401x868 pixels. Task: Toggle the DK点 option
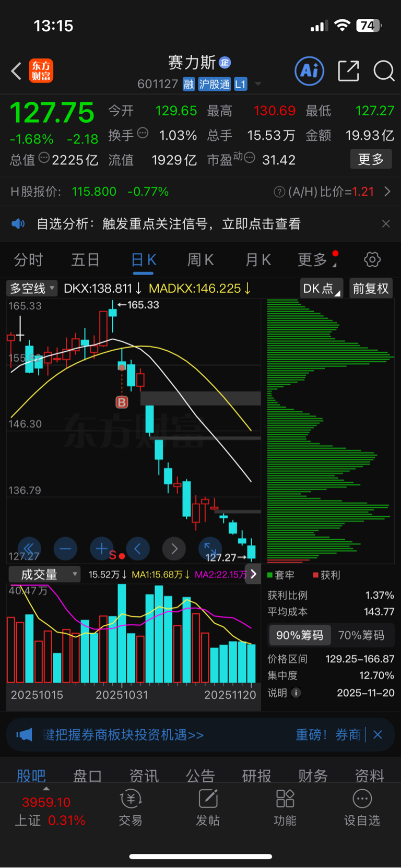click(321, 288)
